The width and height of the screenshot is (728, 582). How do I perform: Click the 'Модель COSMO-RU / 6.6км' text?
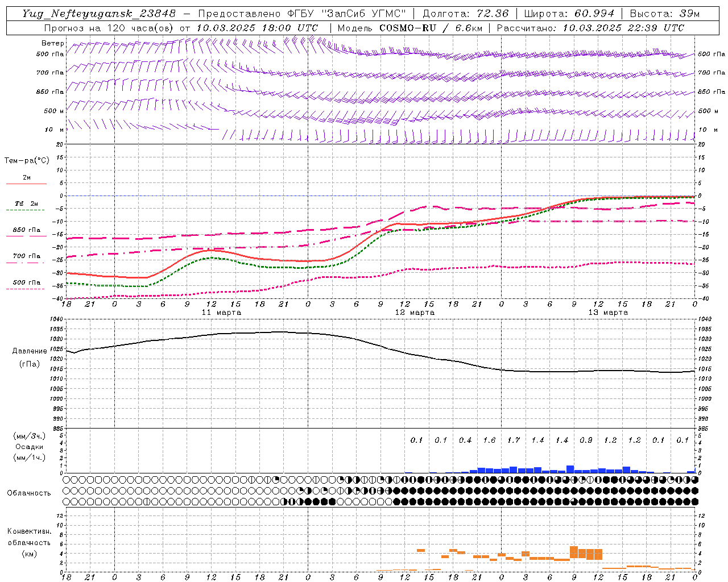410,28
